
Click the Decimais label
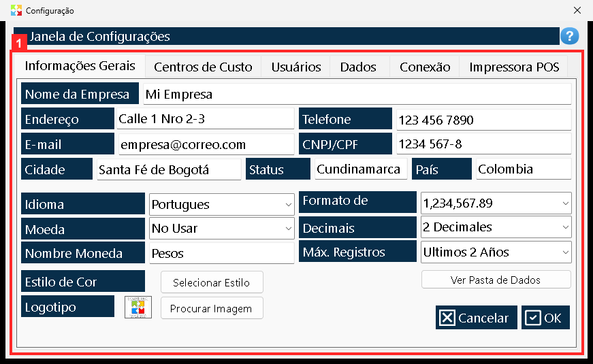click(x=357, y=227)
